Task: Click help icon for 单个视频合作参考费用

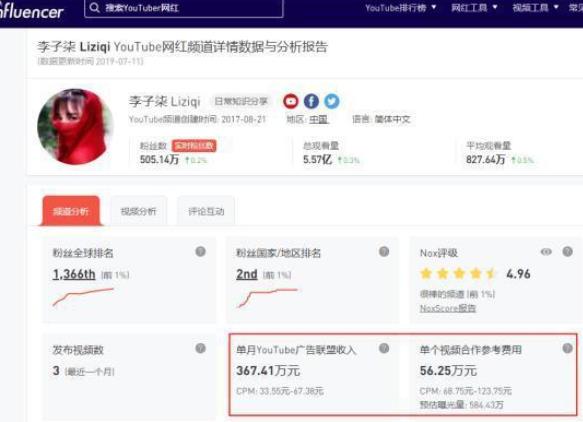Action: (x=567, y=348)
